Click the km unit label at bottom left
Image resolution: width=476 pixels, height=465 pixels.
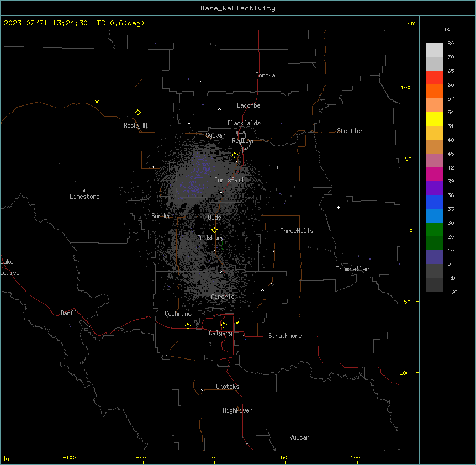(x=8, y=459)
